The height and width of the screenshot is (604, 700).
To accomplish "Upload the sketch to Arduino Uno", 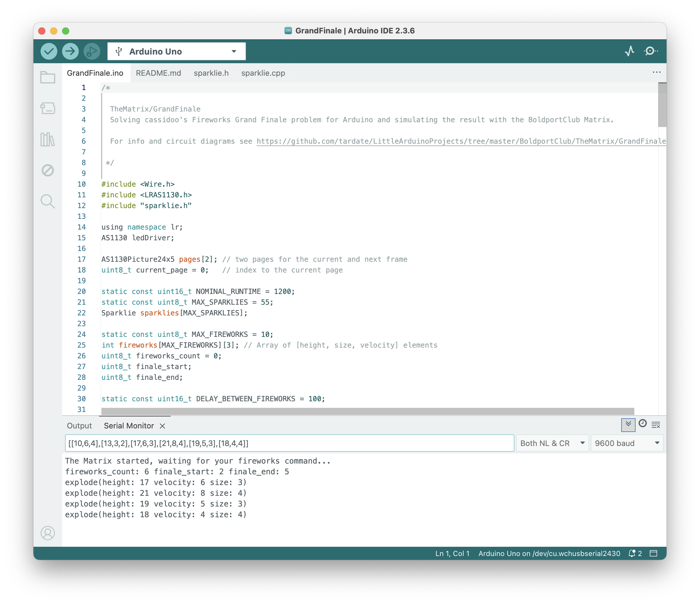I will [70, 51].
